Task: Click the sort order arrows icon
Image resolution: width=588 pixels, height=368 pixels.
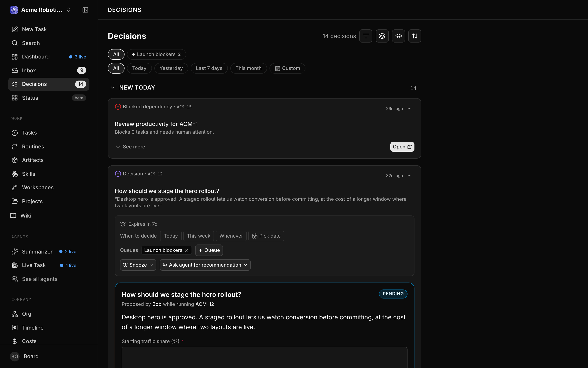Action: point(414,36)
